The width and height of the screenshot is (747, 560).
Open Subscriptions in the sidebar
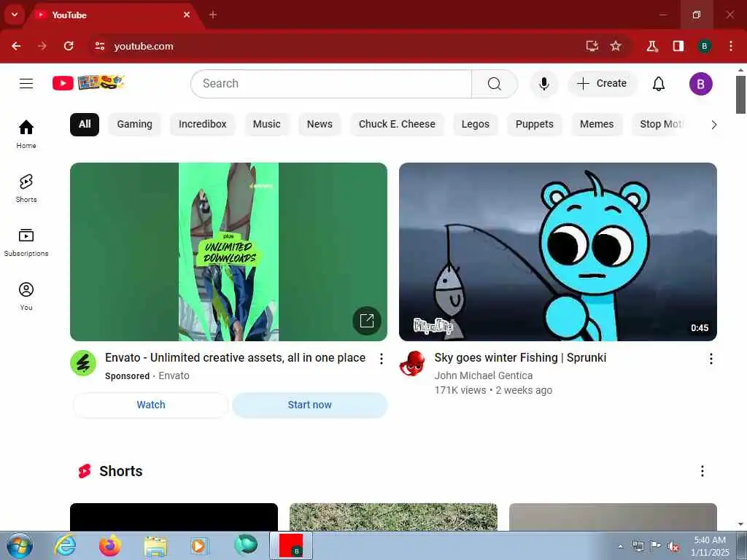(x=26, y=242)
